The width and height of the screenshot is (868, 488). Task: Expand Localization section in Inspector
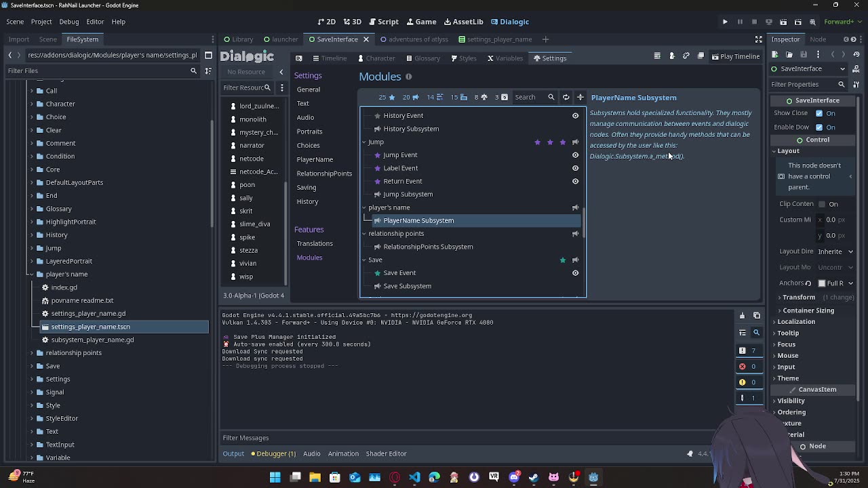click(796, 322)
